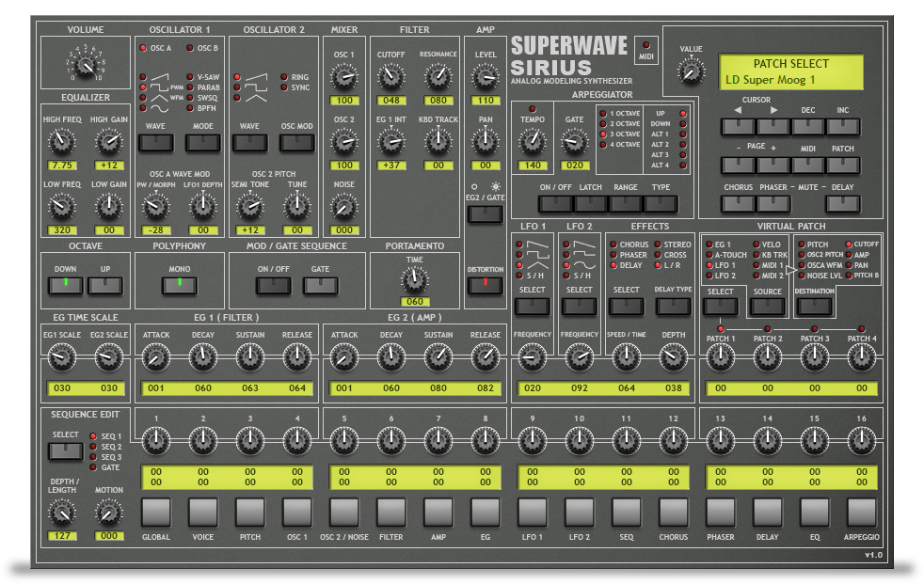This screenshot has width=924, height=584.
Task: Click the SEQ 1 indicator LED
Action: point(92,436)
